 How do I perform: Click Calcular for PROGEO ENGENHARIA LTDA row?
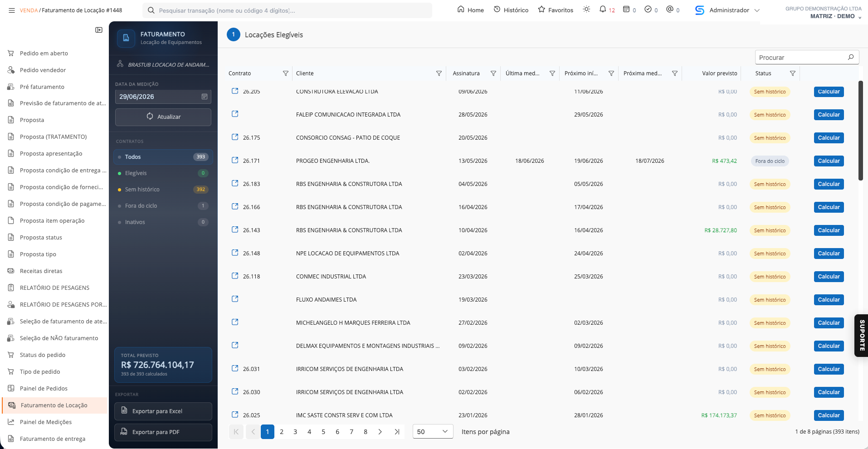[x=829, y=161]
